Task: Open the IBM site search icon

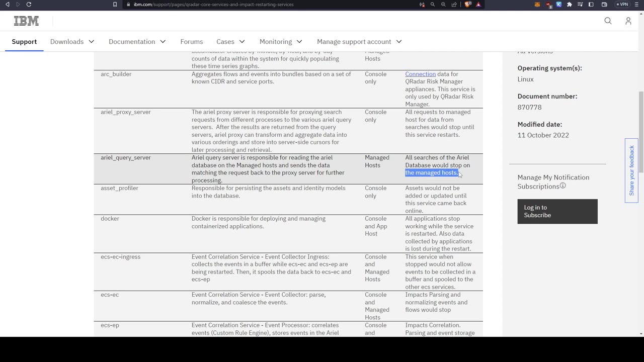Action: pos(608,21)
